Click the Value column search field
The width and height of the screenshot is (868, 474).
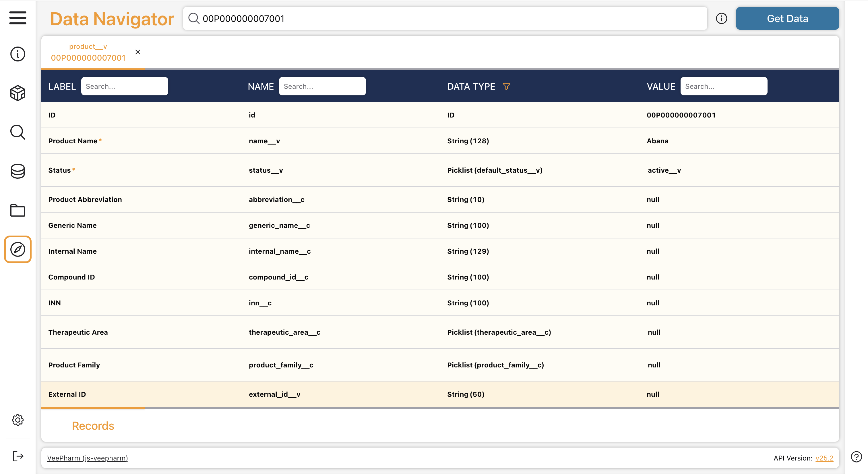coord(723,86)
